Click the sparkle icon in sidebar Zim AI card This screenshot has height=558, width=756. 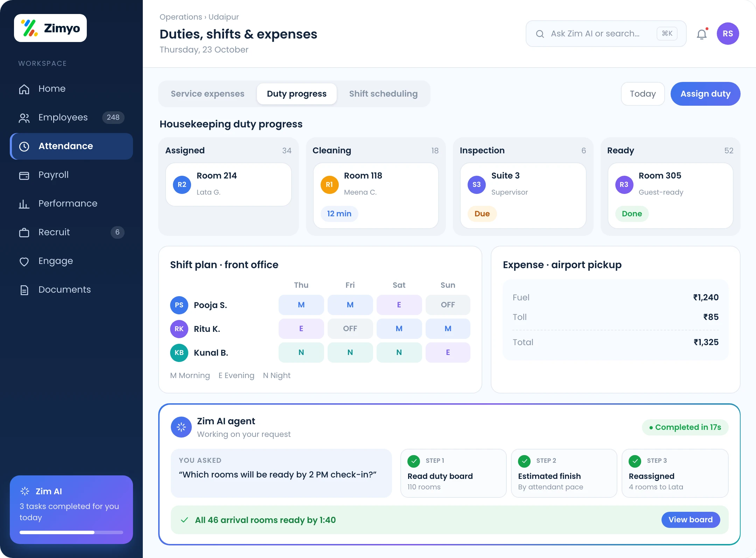tap(25, 491)
